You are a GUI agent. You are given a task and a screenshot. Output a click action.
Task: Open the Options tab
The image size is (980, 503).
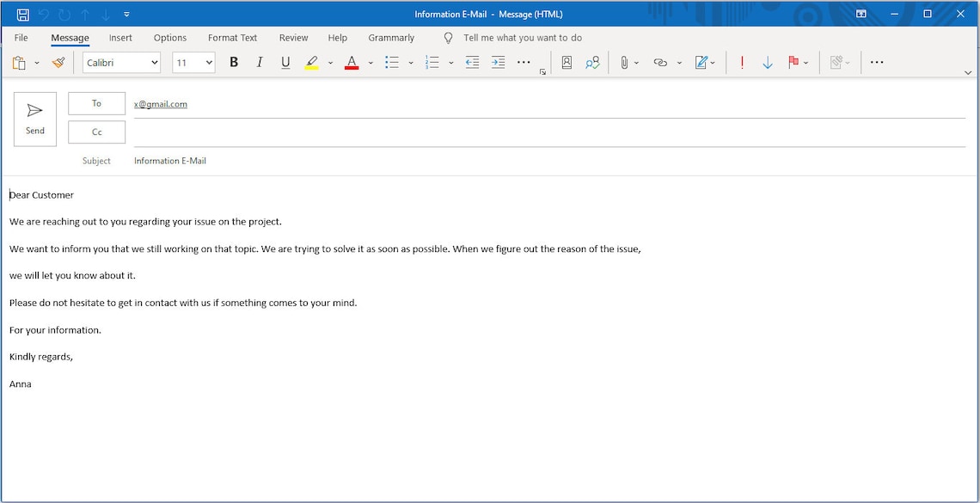point(170,38)
